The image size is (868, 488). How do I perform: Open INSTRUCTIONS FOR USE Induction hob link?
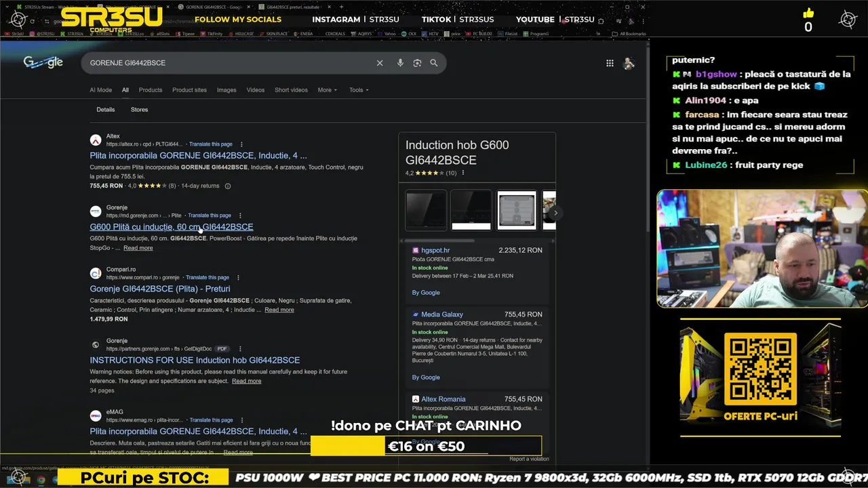(x=195, y=361)
